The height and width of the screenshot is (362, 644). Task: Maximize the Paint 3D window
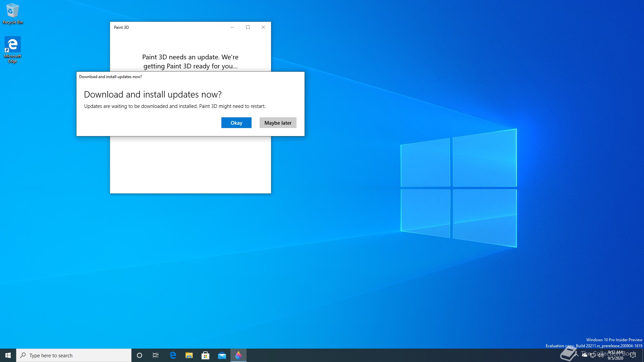tap(248, 27)
